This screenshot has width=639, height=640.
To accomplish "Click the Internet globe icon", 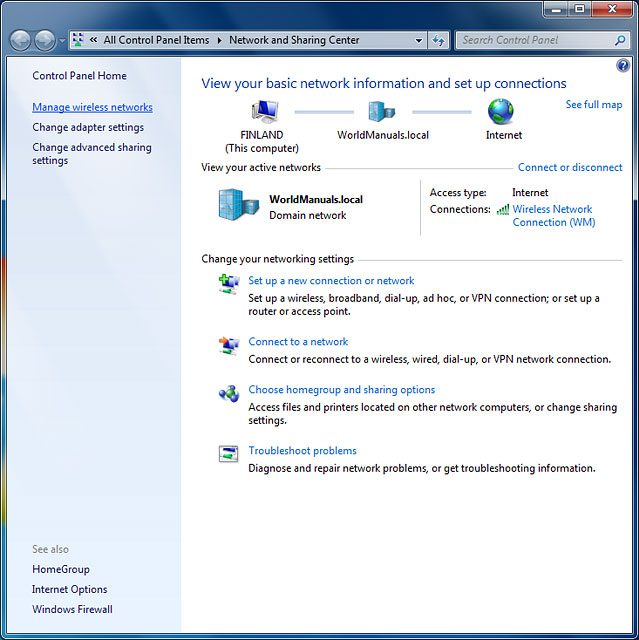I will click(x=501, y=111).
